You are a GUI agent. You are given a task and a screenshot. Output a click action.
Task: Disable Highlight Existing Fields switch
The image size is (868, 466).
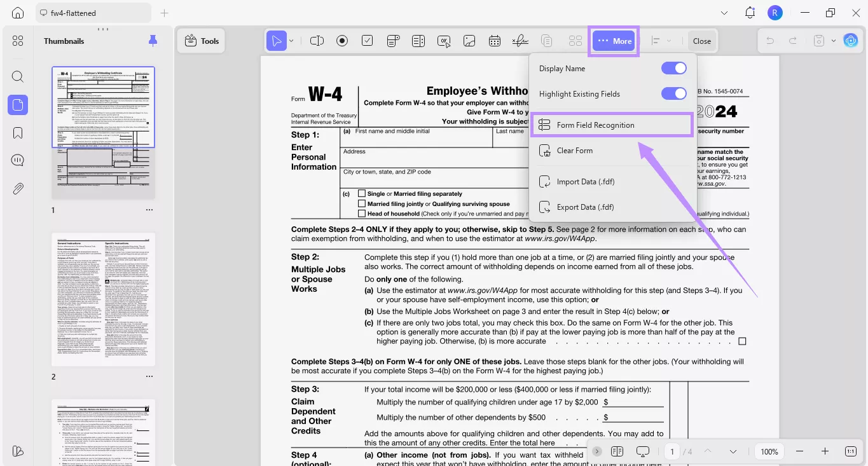pyautogui.click(x=674, y=93)
